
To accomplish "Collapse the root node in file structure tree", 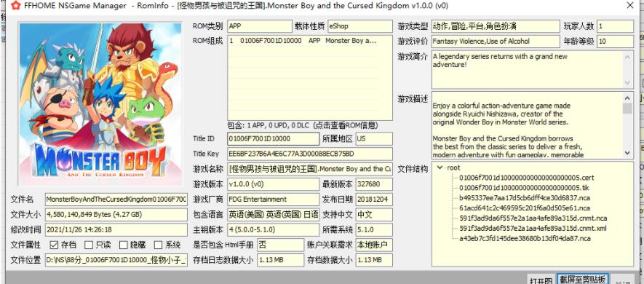I will [440, 167].
